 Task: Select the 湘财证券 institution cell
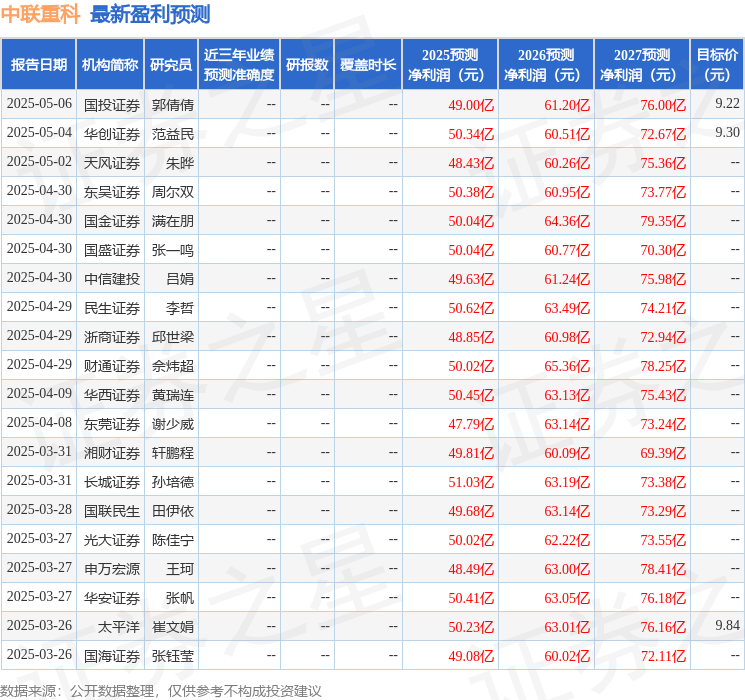click(x=112, y=453)
